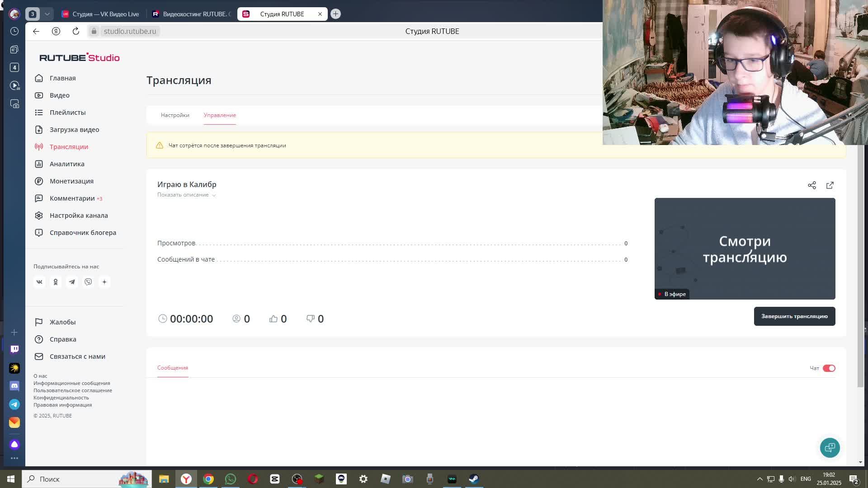Show hidden system tray icons chevron
Image resolution: width=868 pixels, height=488 pixels.
[x=759, y=479]
